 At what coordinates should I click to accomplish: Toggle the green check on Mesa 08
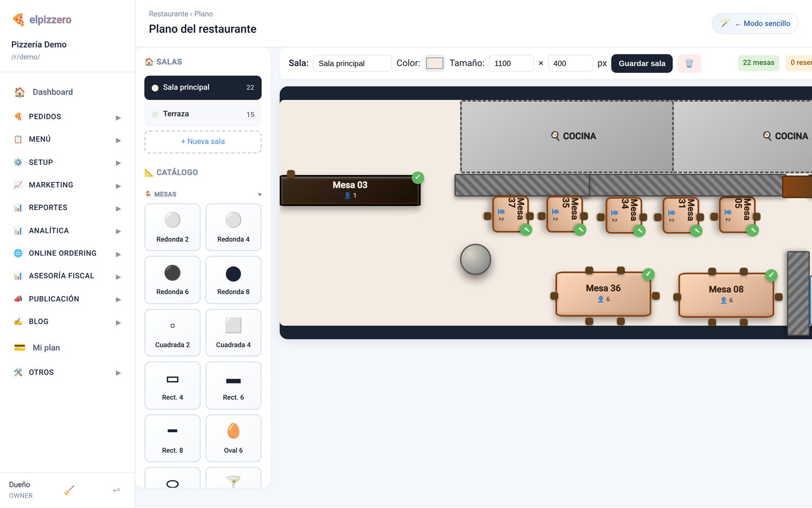[x=771, y=275]
